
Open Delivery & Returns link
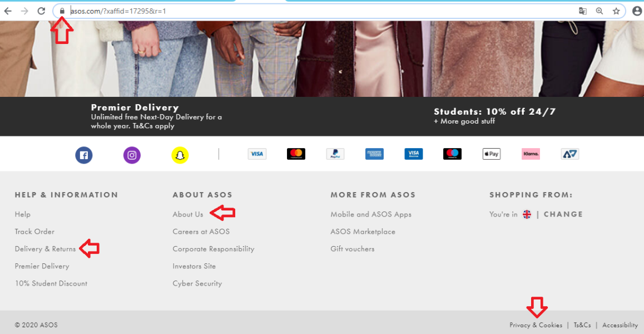[x=45, y=249]
